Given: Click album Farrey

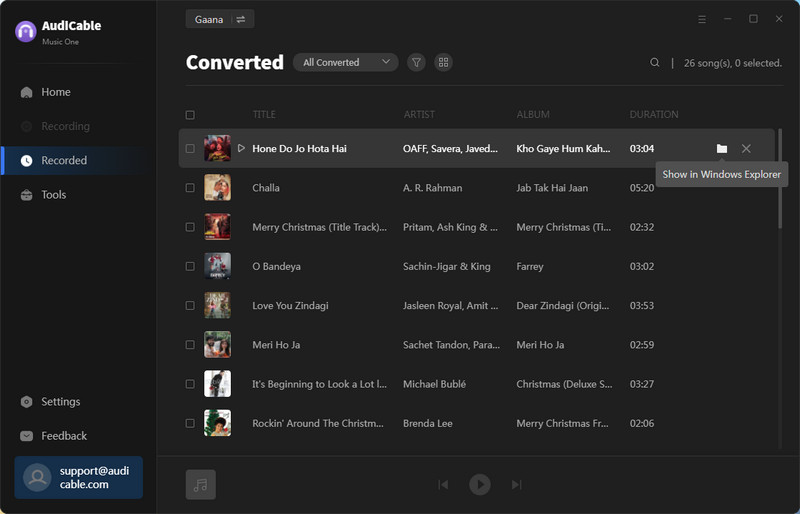Looking at the screenshot, I should point(530,266).
